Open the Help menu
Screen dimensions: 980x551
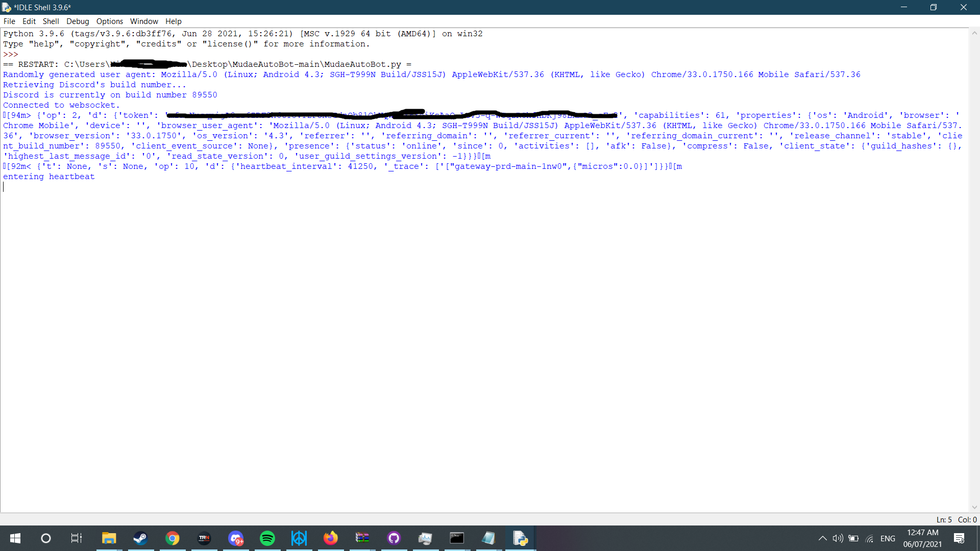pos(174,21)
